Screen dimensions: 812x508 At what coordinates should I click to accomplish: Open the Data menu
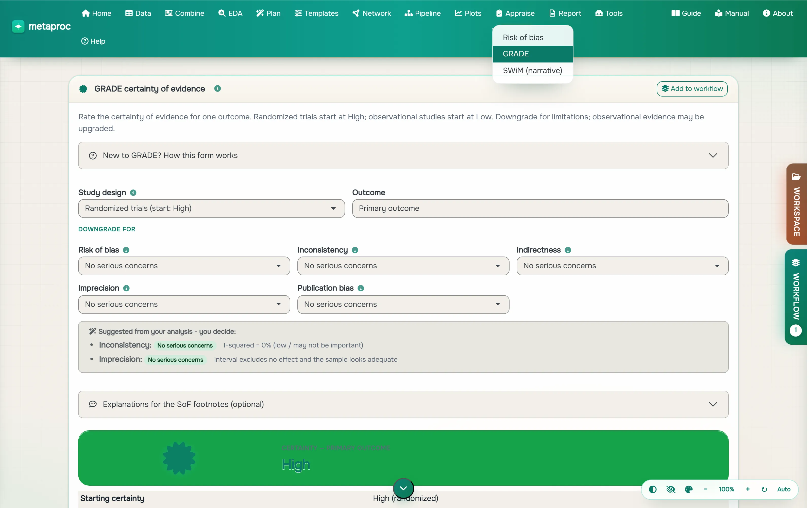coord(138,13)
